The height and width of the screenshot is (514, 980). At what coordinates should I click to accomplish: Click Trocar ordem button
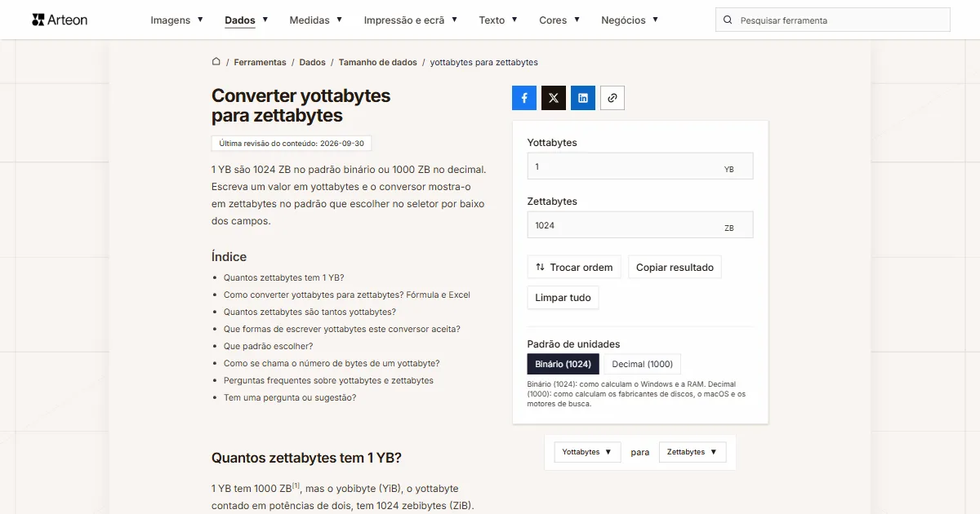pyautogui.click(x=574, y=268)
